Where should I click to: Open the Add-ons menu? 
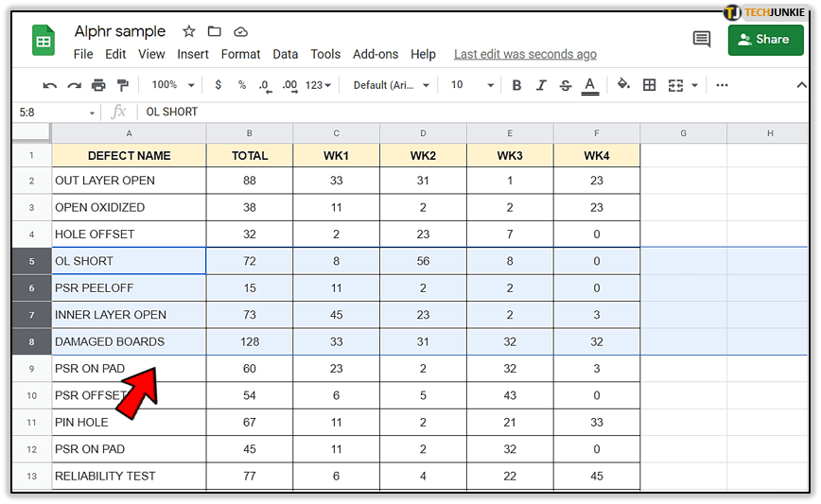(x=376, y=55)
